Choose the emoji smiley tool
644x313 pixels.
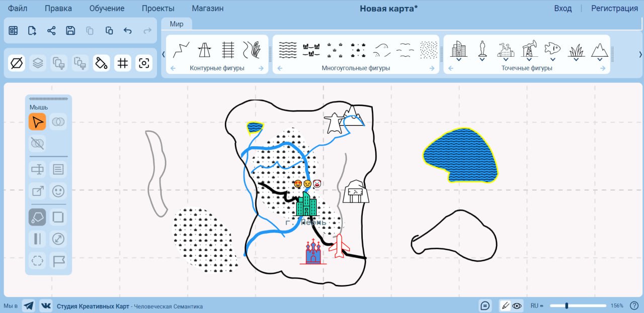coord(58,191)
